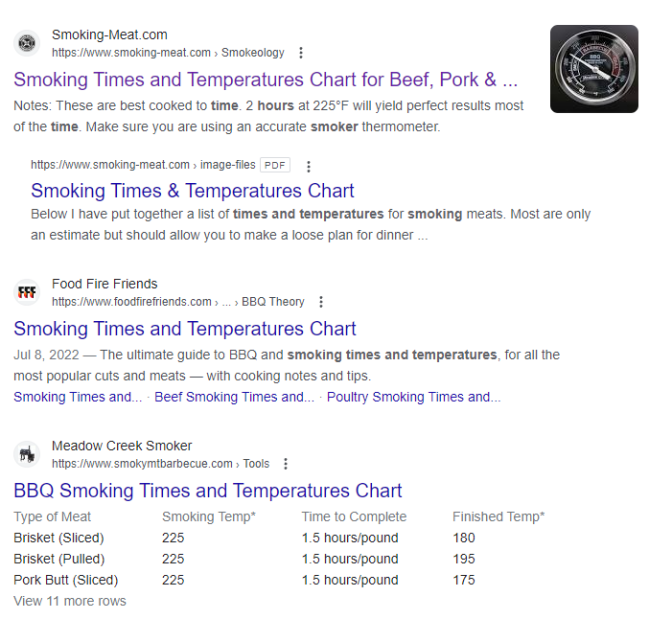Viewport: 672px width, 619px height.
Task: Open three-dot menu for Meadow Creek Smoker result
Action: point(286,464)
